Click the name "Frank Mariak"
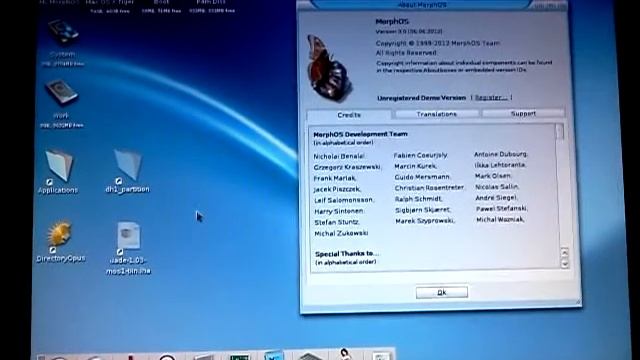The height and width of the screenshot is (360, 640). [335, 178]
